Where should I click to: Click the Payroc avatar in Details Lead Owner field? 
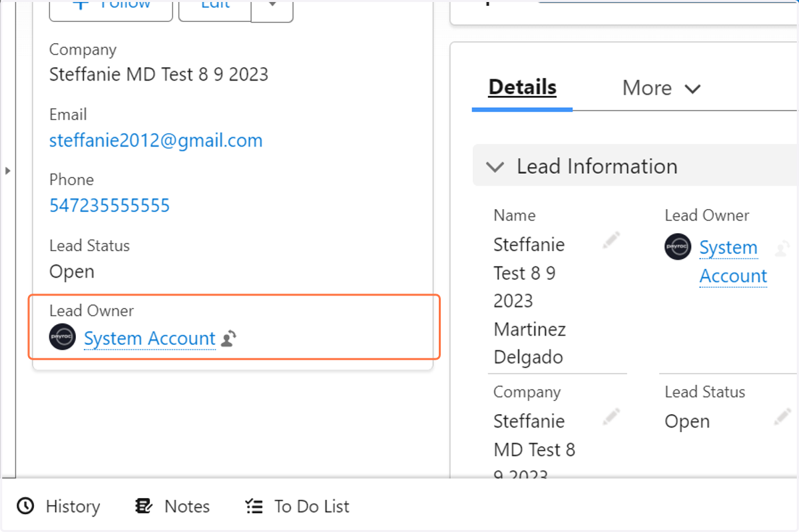(678, 246)
